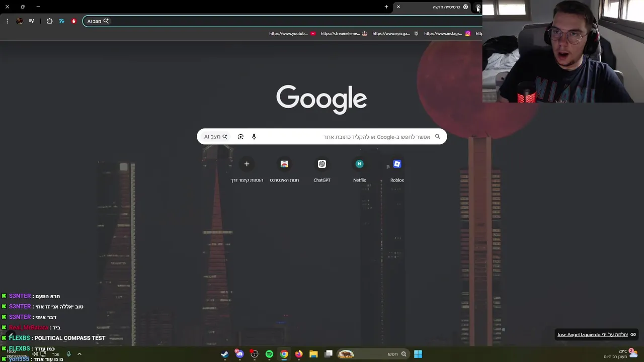644x362 pixels.
Task: Open the StreamElements bookmark
Action: pos(344,34)
